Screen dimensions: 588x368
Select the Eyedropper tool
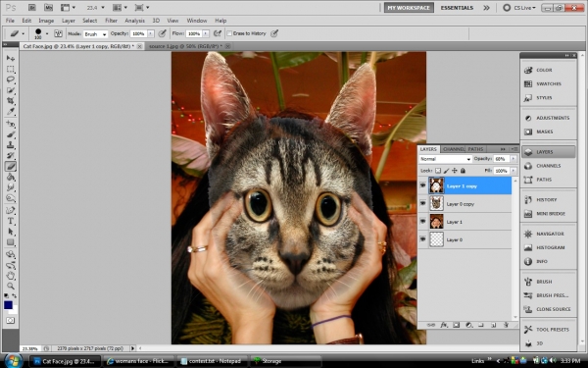point(10,112)
